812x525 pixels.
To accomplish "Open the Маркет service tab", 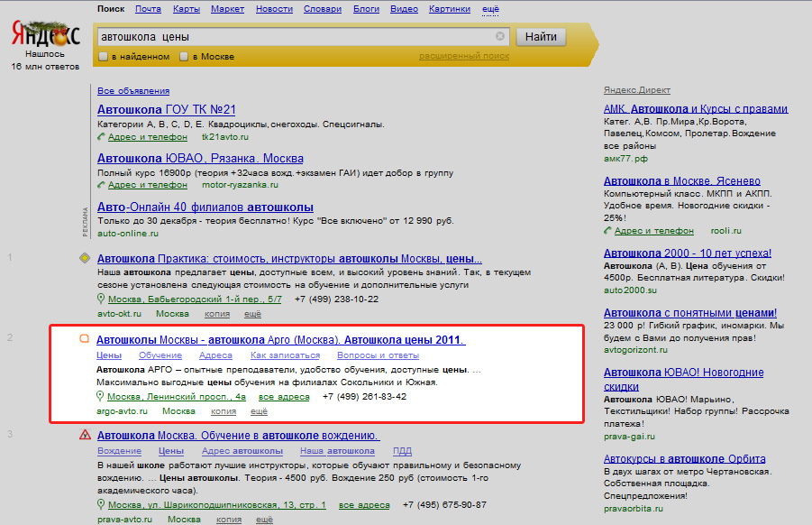I will 227,9.
